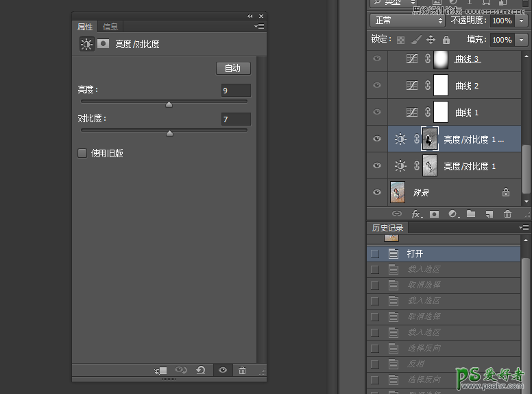Hide the 背景 layer with eye icon
This screenshot has height=394, width=532.
click(x=376, y=193)
